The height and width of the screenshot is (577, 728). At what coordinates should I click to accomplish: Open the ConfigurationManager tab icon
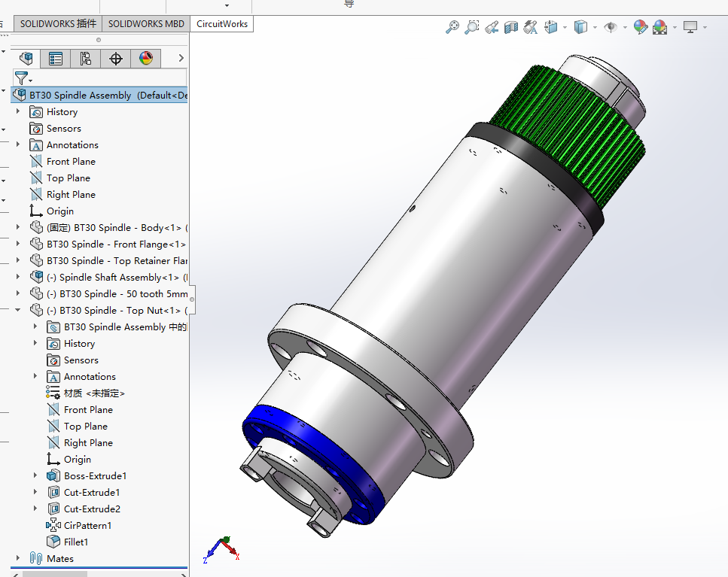(86, 59)
